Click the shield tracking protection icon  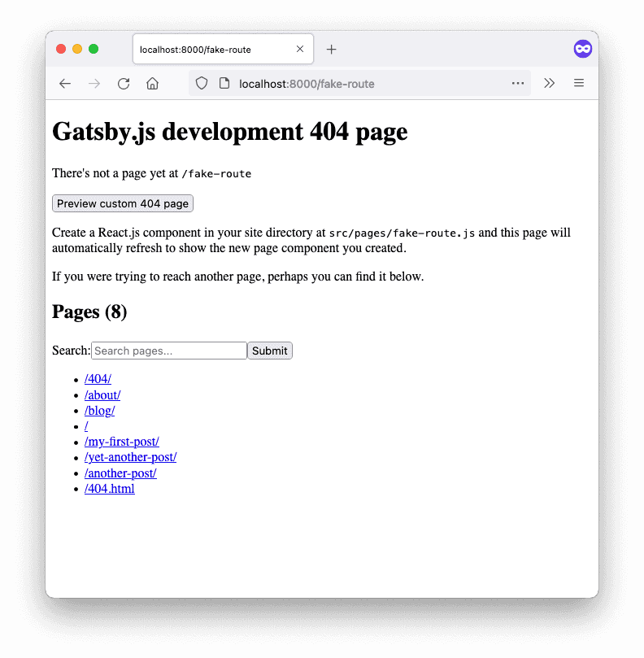click(202, 83)
